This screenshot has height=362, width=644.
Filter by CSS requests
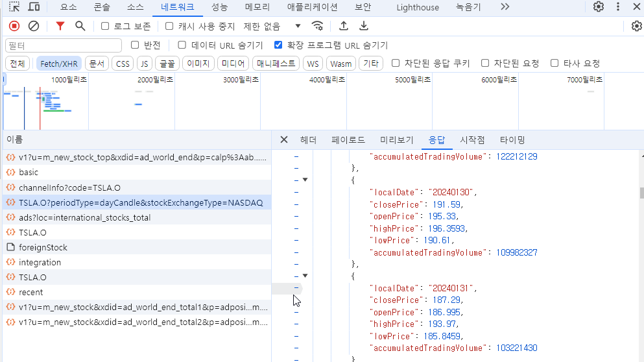click(x=123, y=64)
